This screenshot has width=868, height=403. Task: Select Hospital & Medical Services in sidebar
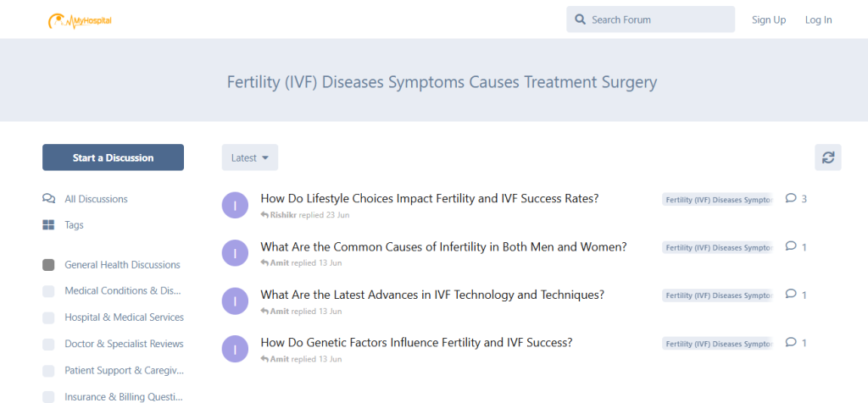(124, 317)
